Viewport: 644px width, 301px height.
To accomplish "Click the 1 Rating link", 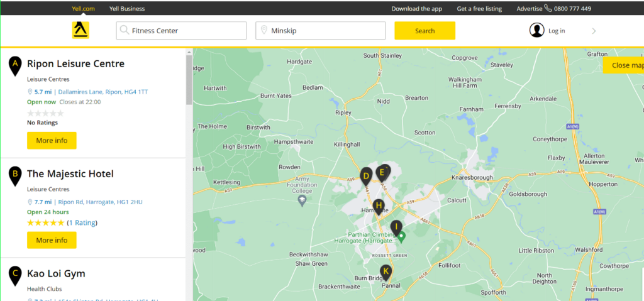I will (x=82, y=222).
